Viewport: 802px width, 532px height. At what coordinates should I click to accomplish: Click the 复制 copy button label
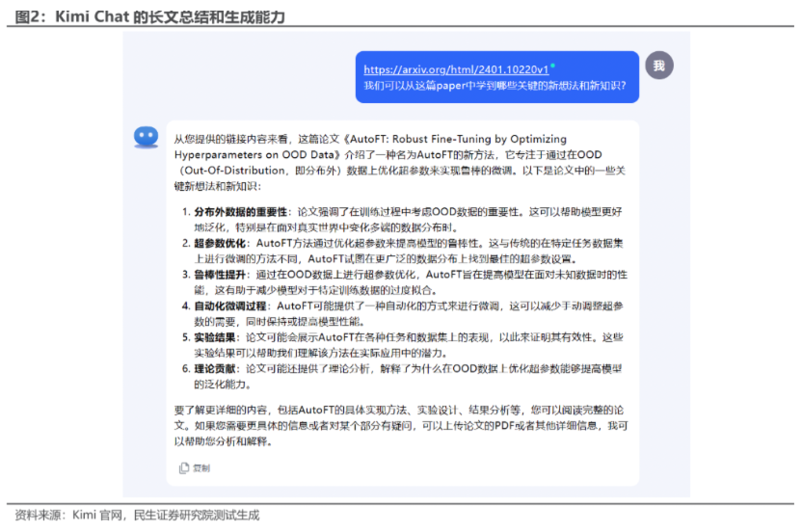click(x=201, y=468)
